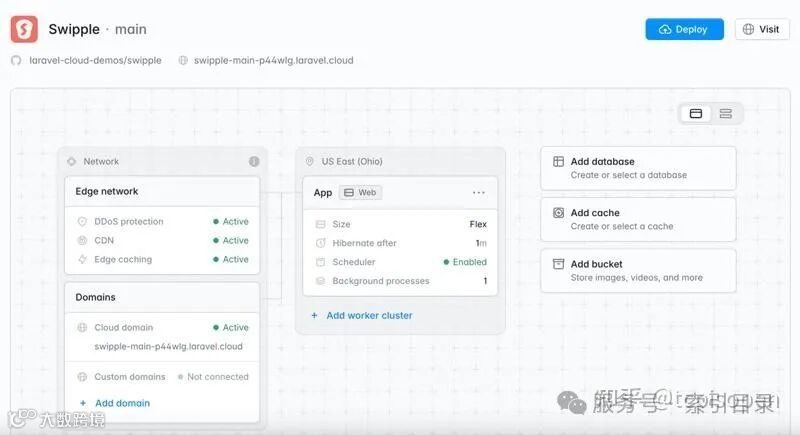Click the Visit button
The image size is (800, 435).
(x=762, y=29)
